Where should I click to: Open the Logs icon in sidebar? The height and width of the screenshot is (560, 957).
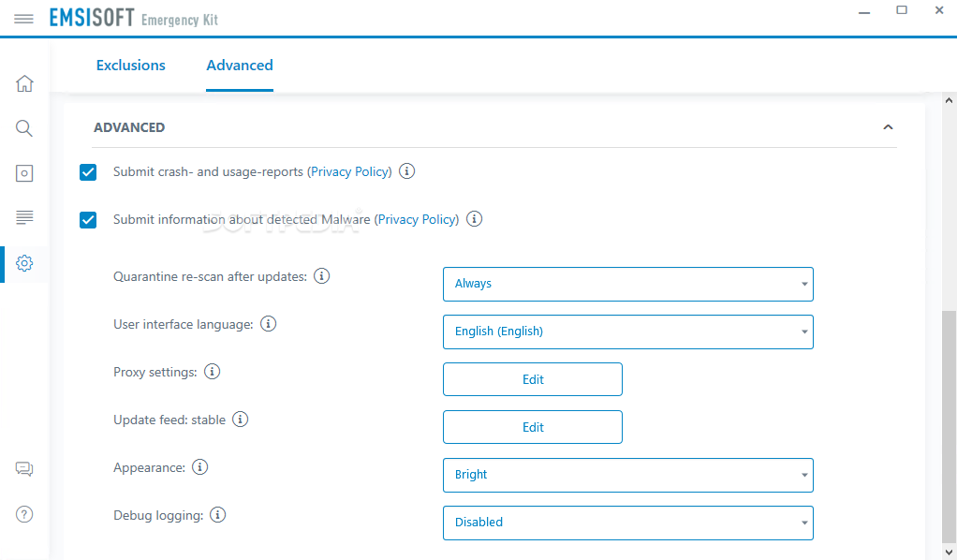pos(24,217)
